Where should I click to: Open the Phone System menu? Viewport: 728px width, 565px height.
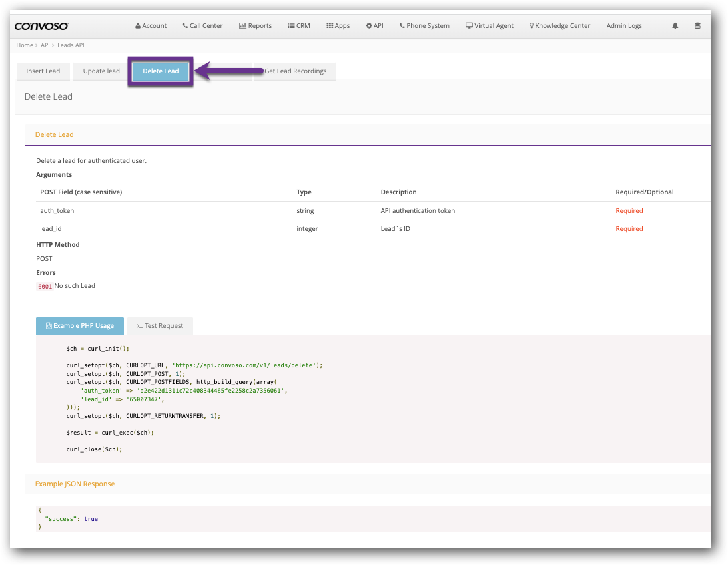pyautogui.click(x=424, y=25)
